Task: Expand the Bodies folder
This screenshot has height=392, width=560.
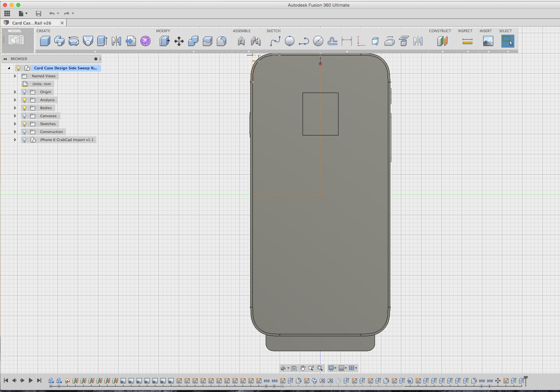Action: pos(15,108)
